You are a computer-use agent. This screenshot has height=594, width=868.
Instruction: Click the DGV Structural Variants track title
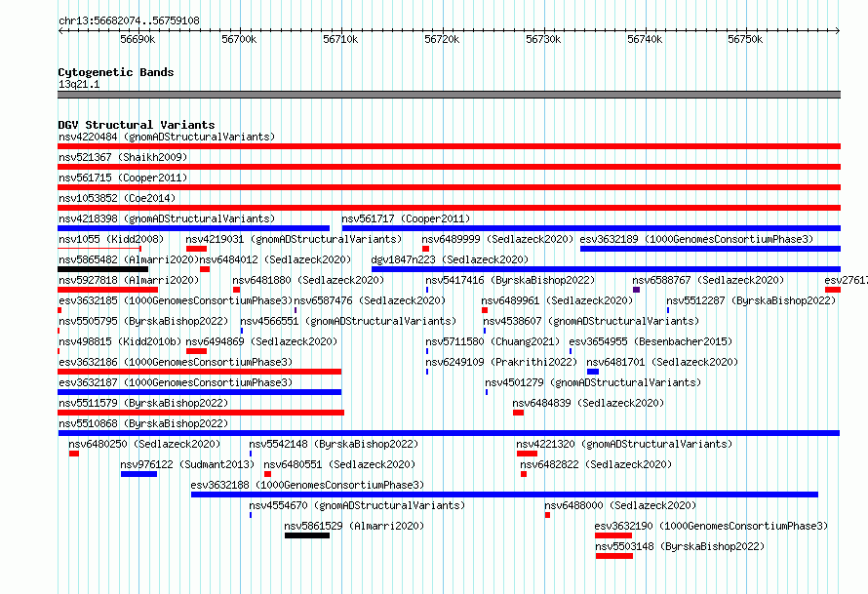137,125
